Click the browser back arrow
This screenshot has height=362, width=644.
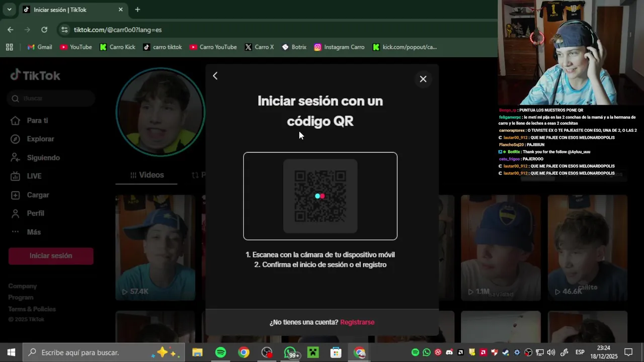tap(11, 30)
